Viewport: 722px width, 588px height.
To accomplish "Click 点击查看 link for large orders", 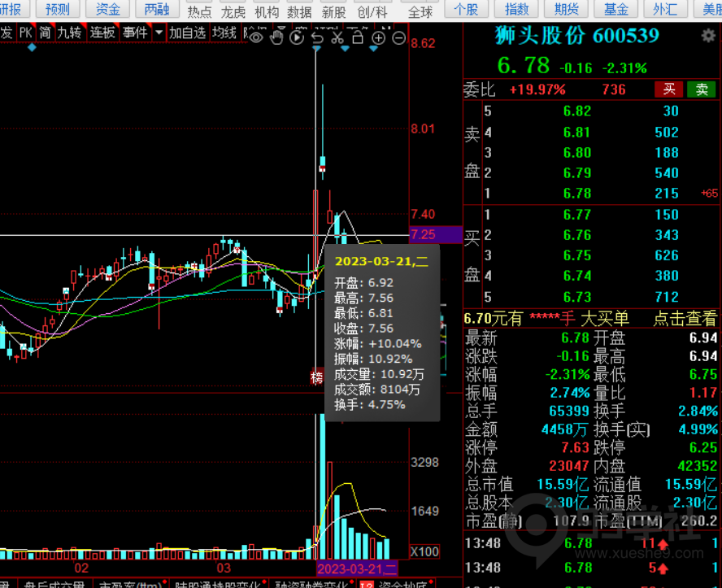I will point(685,319).
